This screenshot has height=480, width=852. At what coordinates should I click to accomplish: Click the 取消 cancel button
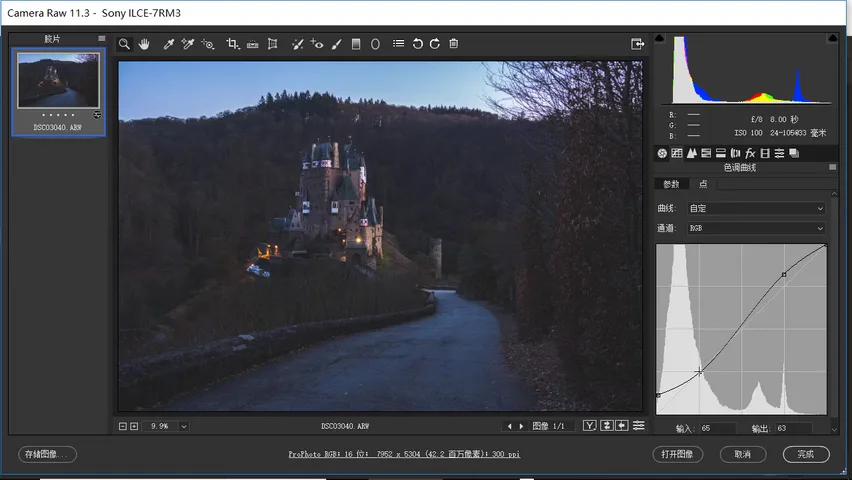[743, 454]
